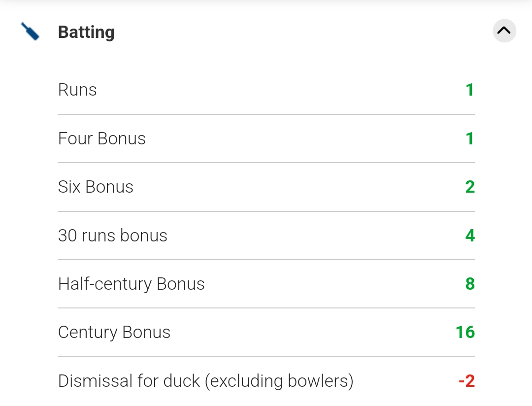Click the Runs row label

click(x=77, y=90)
